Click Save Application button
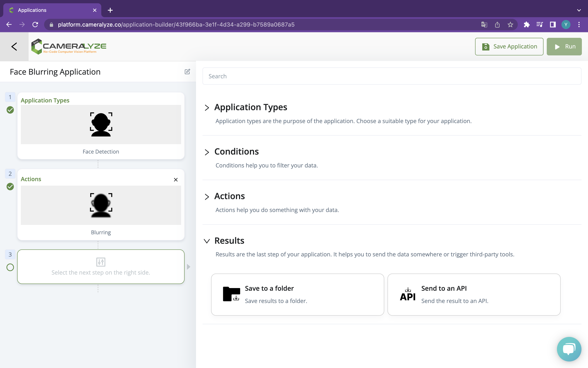This screenshot has height=368, width=588. pos(509,46)
